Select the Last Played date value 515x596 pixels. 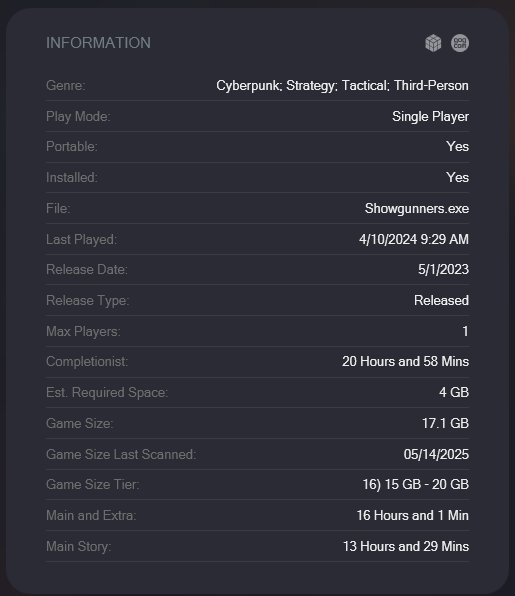[414, 239]
